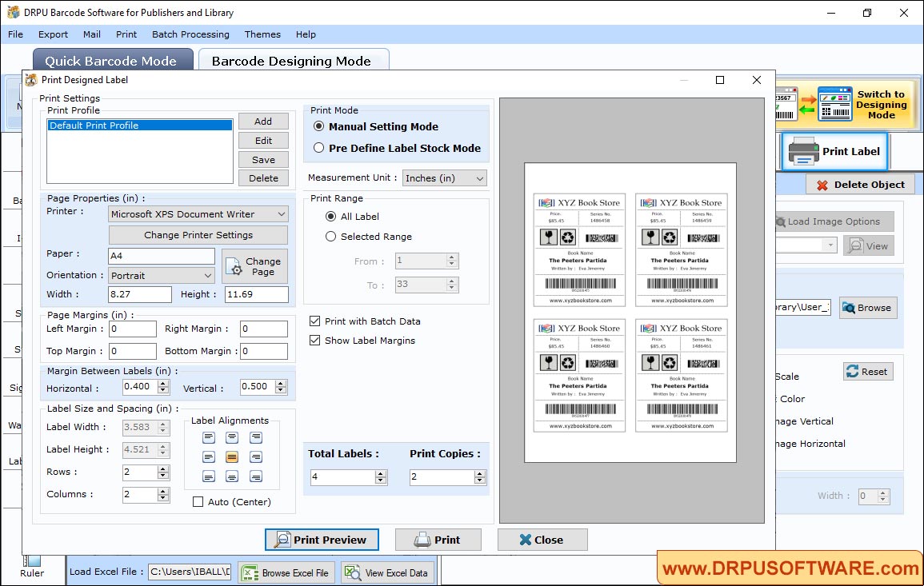Open the Export menu

(53, 34)
